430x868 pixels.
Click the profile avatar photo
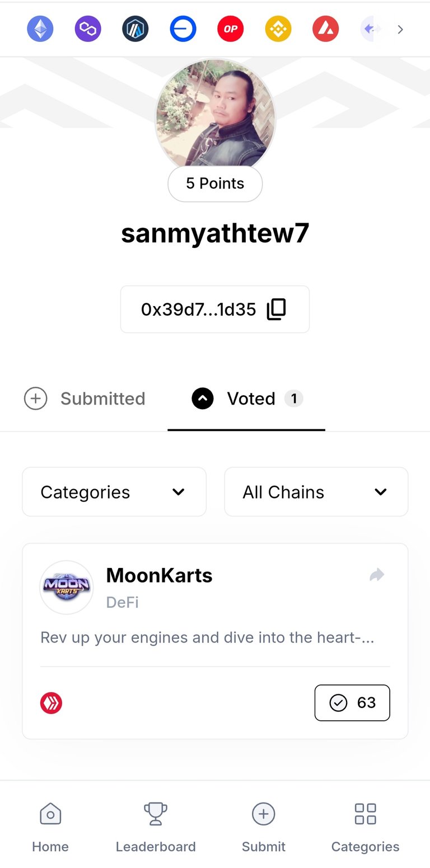(x=215, y=115)
